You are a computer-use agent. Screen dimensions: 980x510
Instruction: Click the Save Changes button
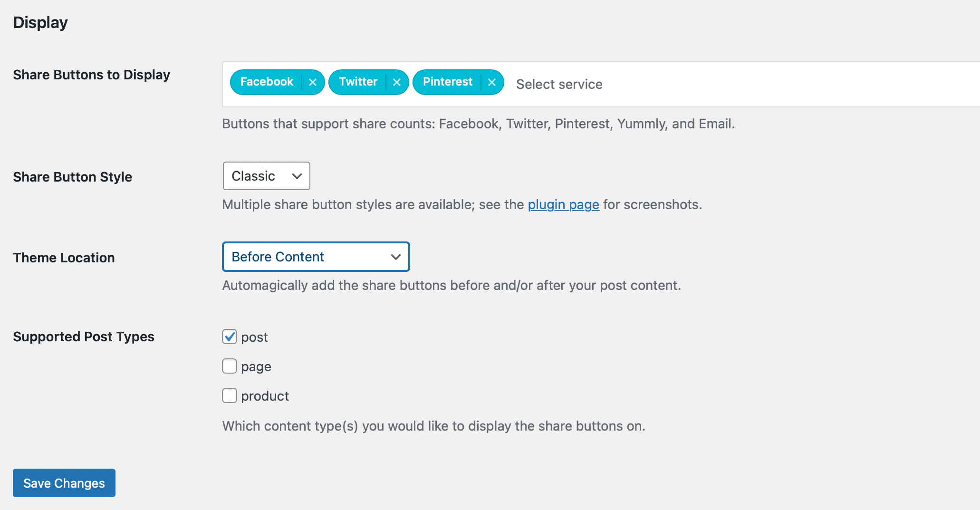click(64, 483)
